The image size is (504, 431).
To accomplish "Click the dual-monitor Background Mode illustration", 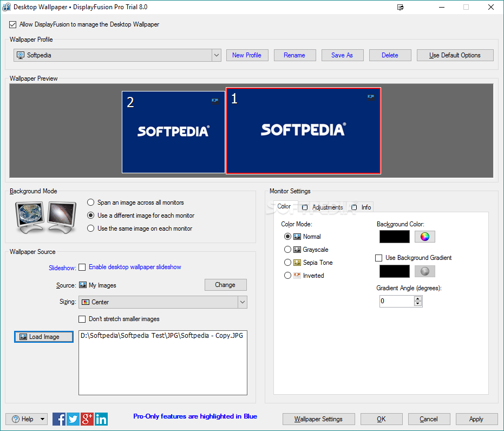I will (x=45, y=217).
